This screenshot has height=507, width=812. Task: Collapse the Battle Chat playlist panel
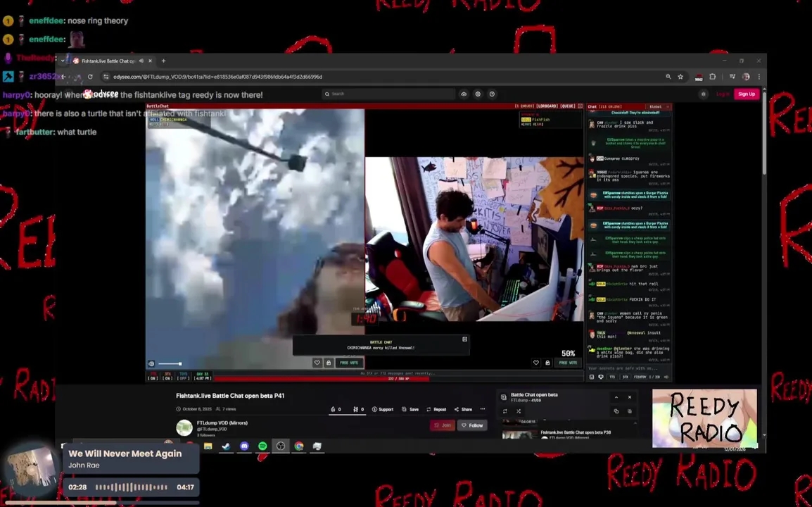click(x=616, y=397)
